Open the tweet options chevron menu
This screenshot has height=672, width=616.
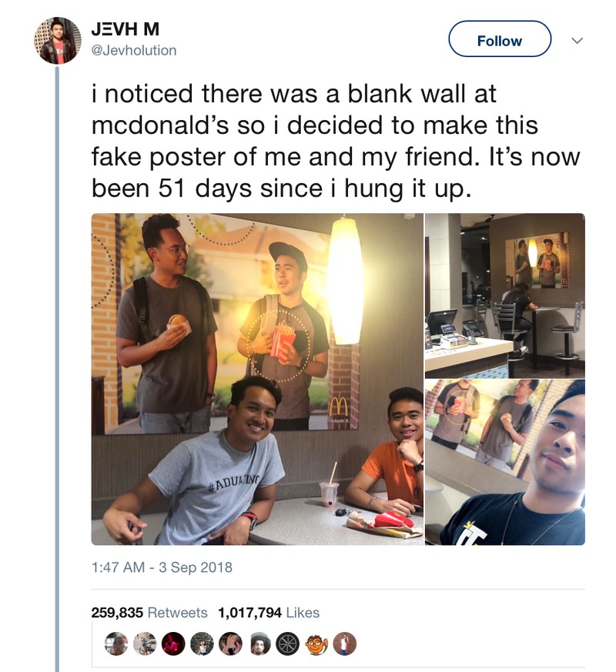pyautogui.click(x=577, y=41)
